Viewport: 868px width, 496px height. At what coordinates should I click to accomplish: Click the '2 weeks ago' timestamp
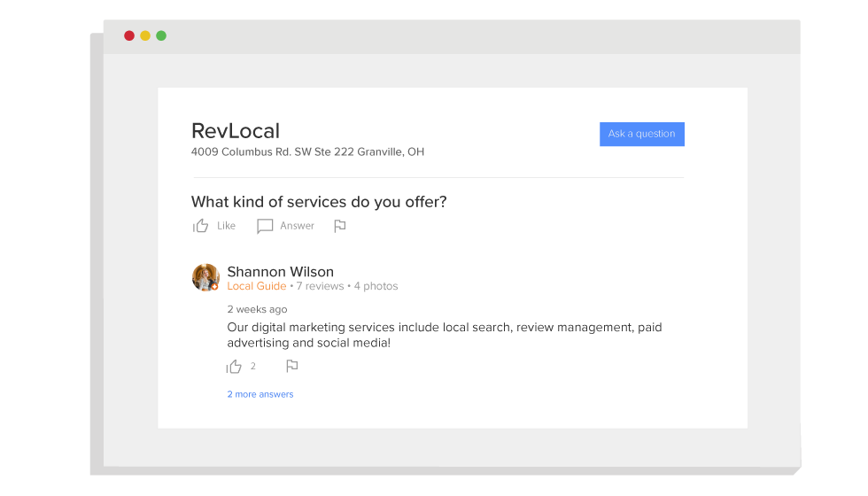(x=257, y=309)
